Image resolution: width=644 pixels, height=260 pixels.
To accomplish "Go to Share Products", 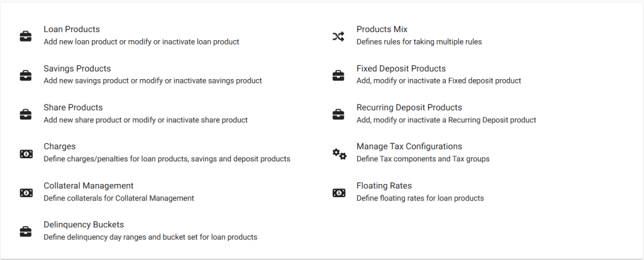I will click(x=73, y=107).
